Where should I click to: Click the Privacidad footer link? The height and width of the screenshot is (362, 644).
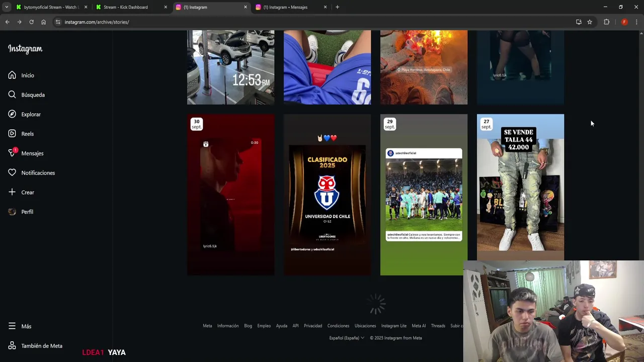(x=313, y=326)
